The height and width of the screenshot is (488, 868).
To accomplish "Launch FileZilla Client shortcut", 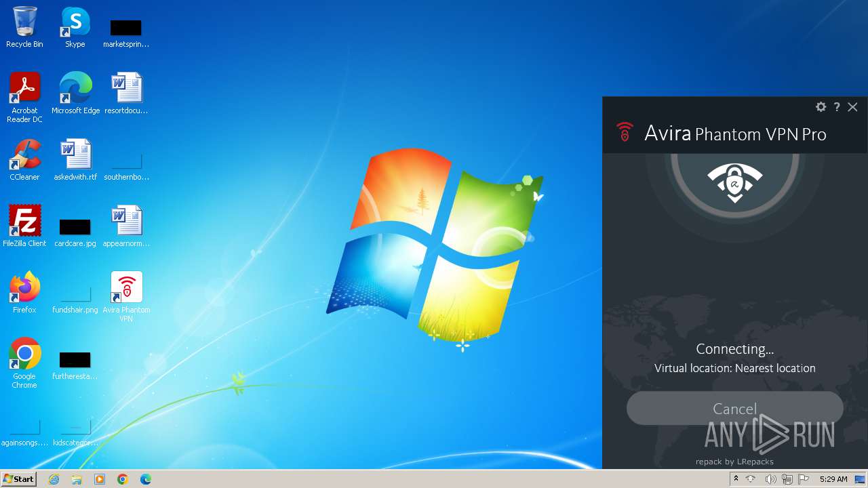I will click(x=24, y=226).
